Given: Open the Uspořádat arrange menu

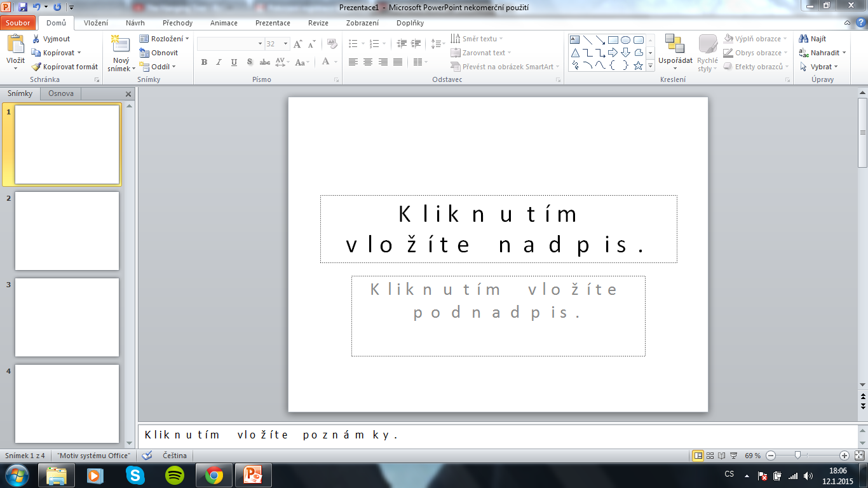Looking at the screenshot, I should (x=675, y=53).
